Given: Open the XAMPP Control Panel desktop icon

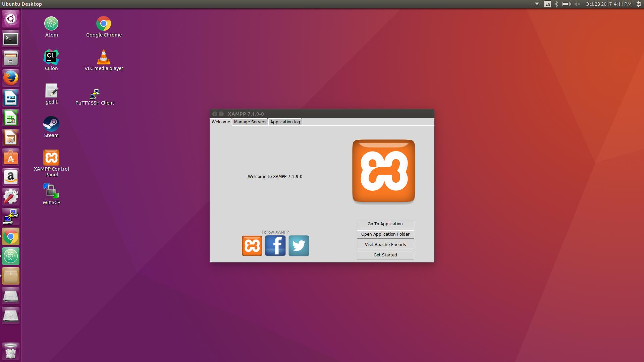Looking at the screenshot, I should pyautogui.click(x=51, y=158).
